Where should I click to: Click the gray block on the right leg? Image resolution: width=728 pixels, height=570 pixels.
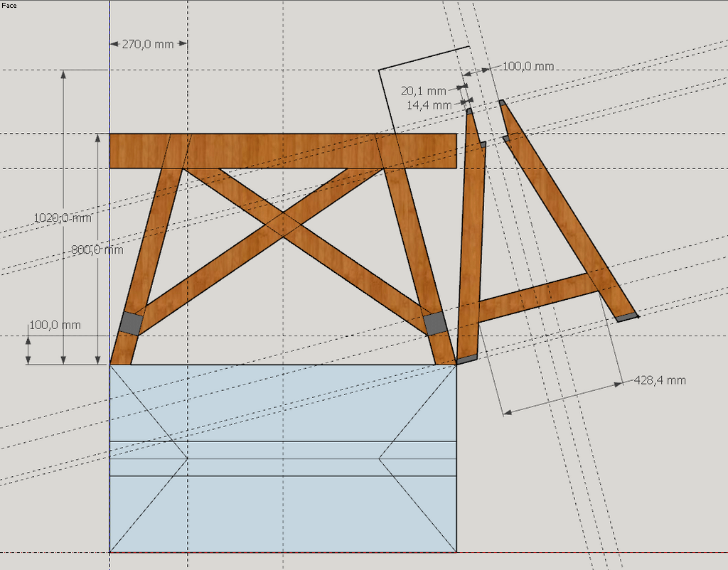click(x=434, y=323)
